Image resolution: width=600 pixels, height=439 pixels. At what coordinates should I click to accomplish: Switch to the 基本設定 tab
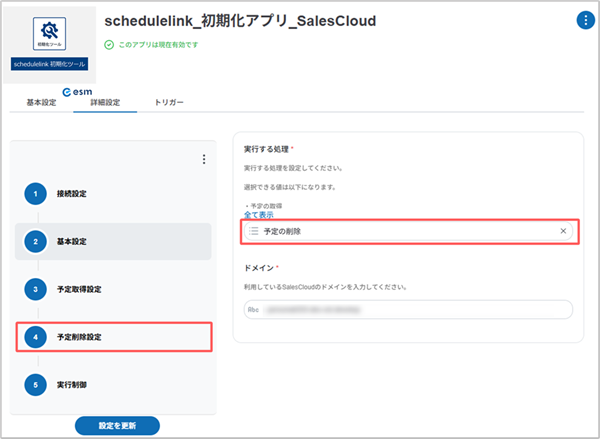point(42,102)
